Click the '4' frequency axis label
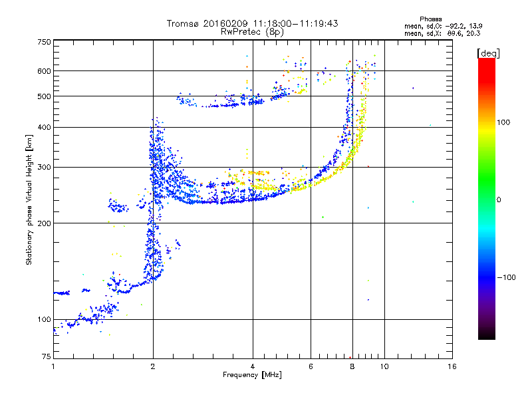Viewport: 532px width, 399px height. 253,366
